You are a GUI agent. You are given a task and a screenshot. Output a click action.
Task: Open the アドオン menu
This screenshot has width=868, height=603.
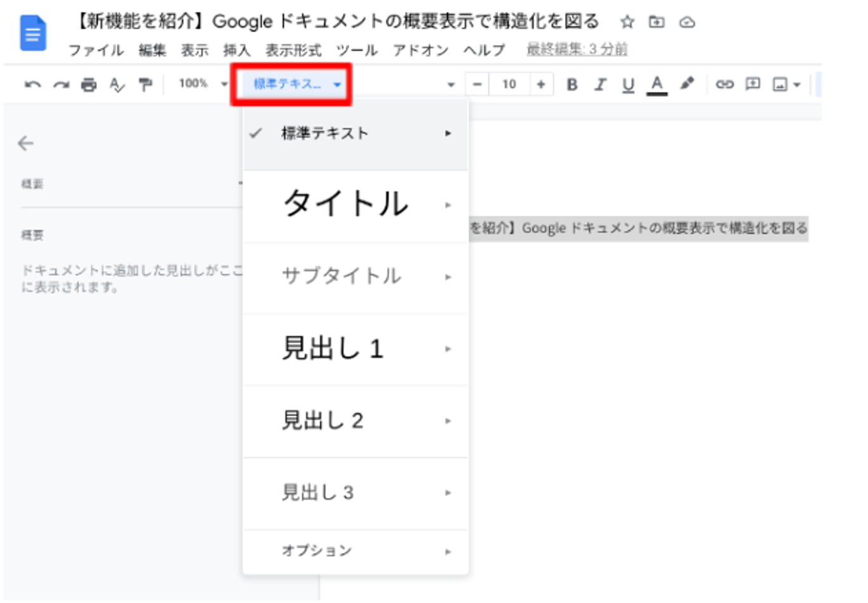point(420,50)
